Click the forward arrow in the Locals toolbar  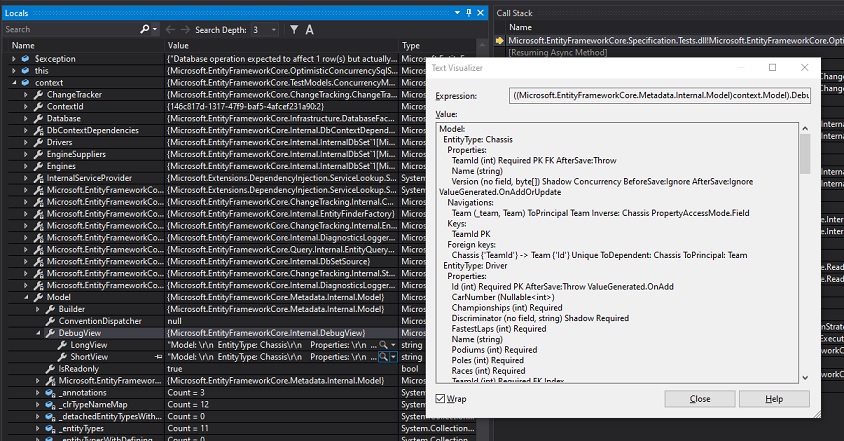tap(185, 30)
